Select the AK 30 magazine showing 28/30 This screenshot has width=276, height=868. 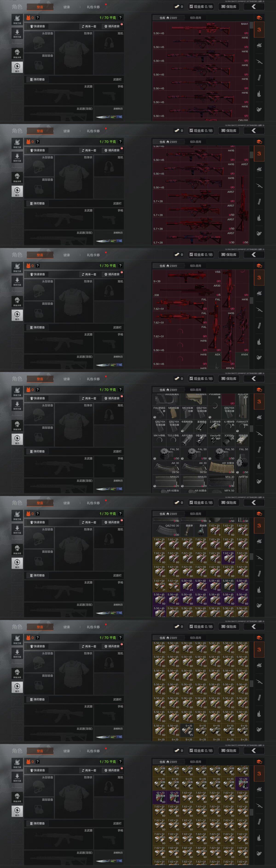[x=167, y=467]
